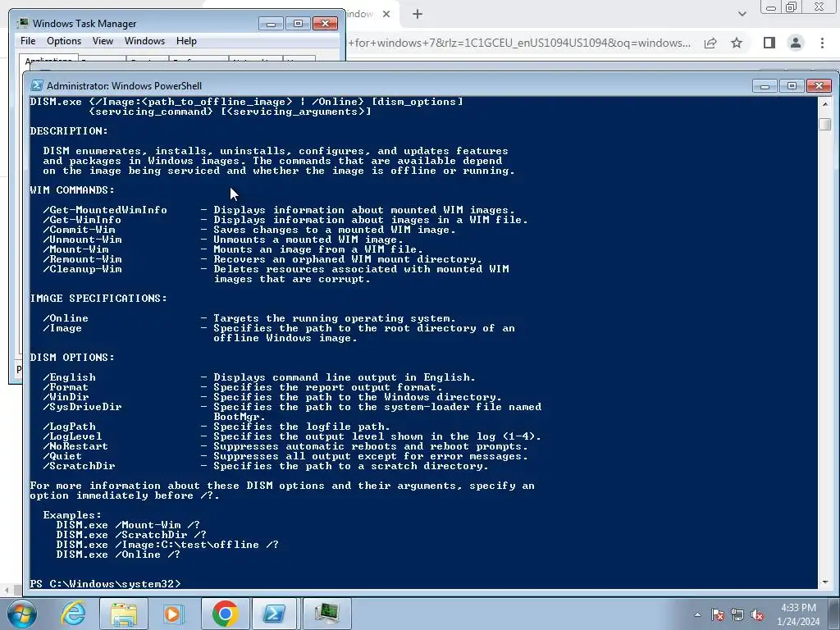
Task: Click the /Quiet option text
Action: (62, 456)
